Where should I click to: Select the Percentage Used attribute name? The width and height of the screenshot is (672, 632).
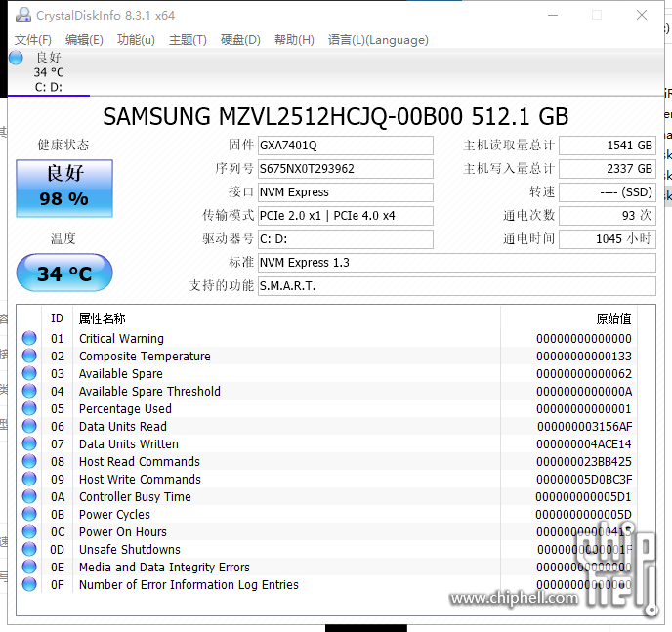coord(125,408)
